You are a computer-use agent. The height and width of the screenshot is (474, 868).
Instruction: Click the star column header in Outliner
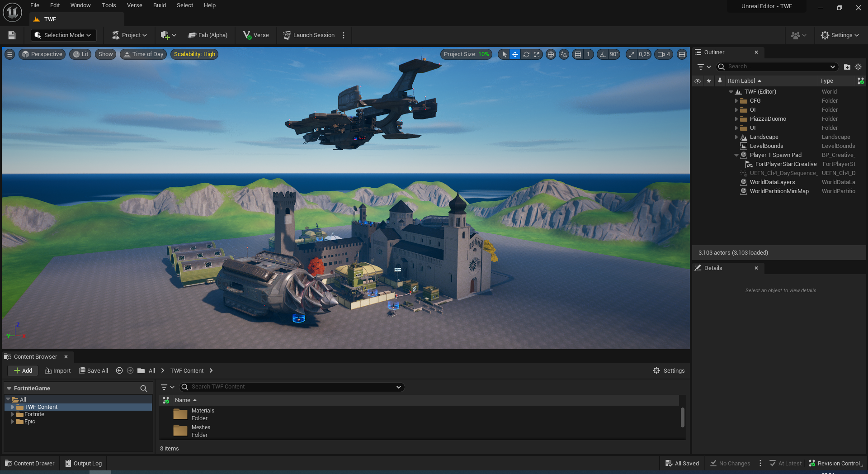coord(709,81)
